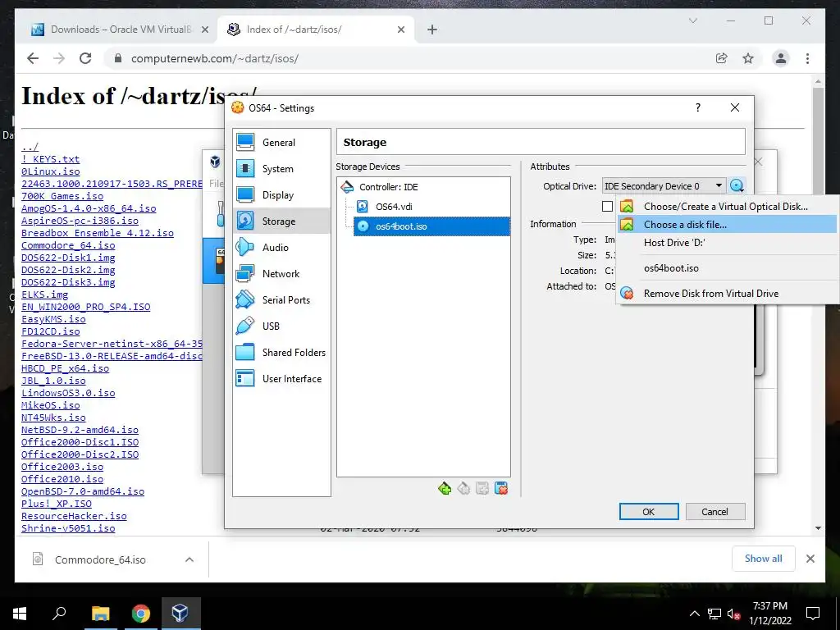Open a new Chrome tab
840x630 pixels.
[x=432, y=30]
